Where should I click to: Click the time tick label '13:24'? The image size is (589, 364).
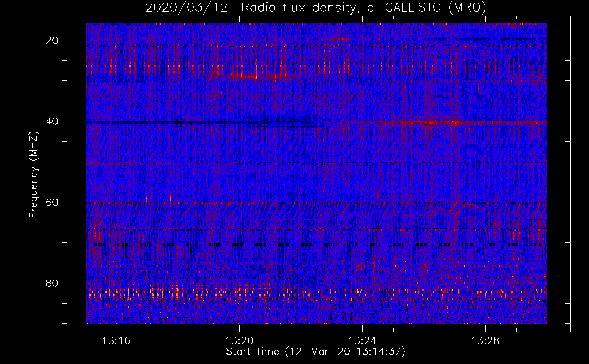coord(362,341)
